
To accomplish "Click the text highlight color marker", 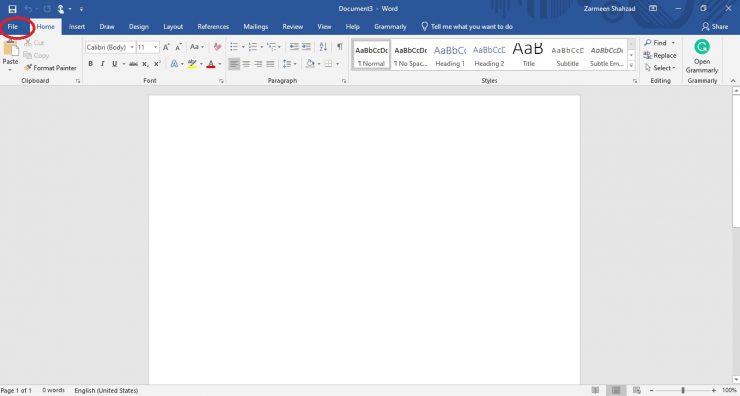I will tap(192, 64).
